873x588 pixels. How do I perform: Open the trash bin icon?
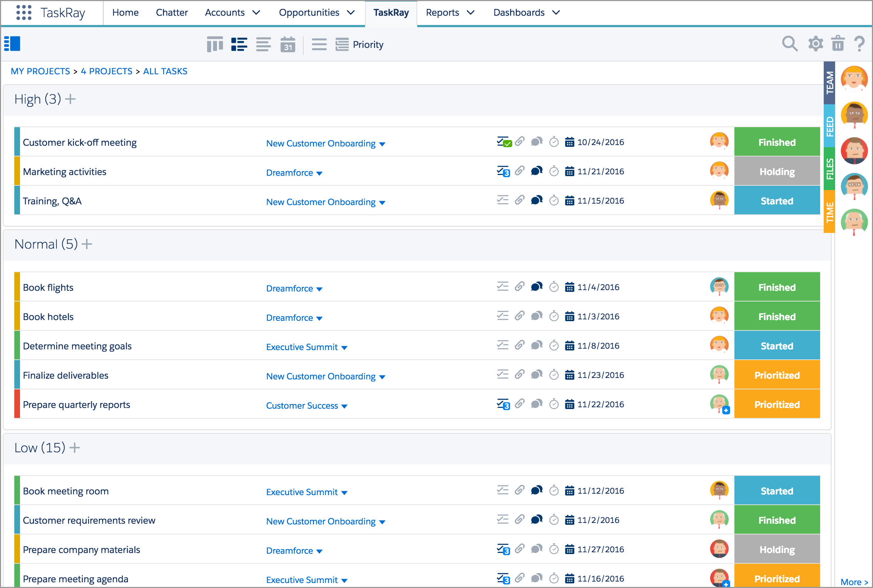click(838, 44)
